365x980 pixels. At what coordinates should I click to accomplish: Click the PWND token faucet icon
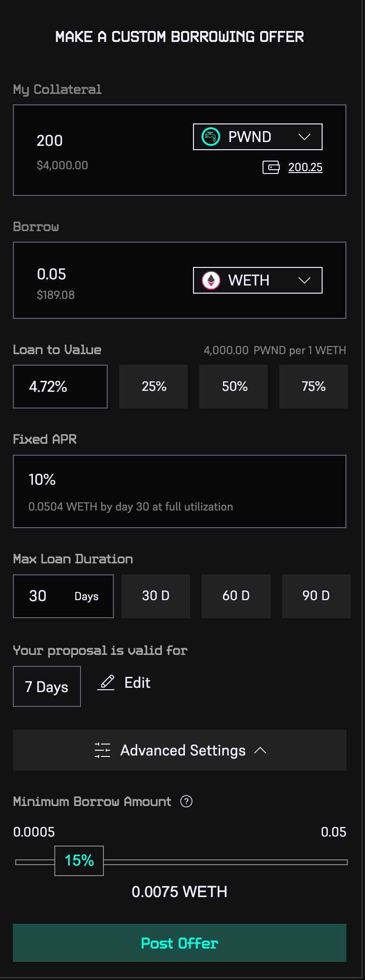coord(211,137)
